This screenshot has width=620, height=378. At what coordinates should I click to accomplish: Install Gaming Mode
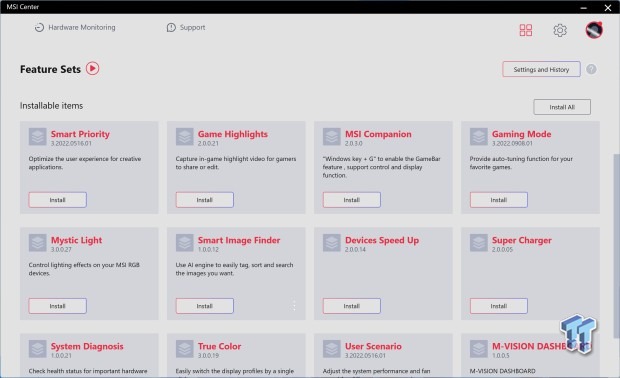[x=499, y=200]
